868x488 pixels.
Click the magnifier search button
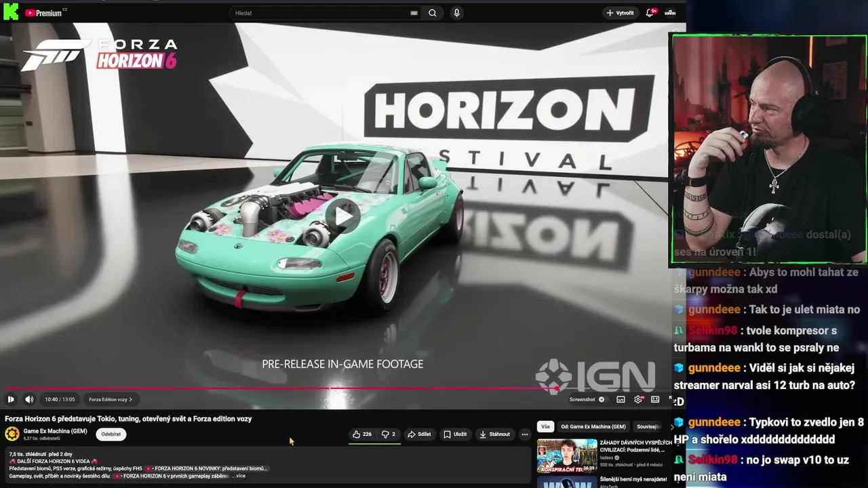(x=432, y=13)
